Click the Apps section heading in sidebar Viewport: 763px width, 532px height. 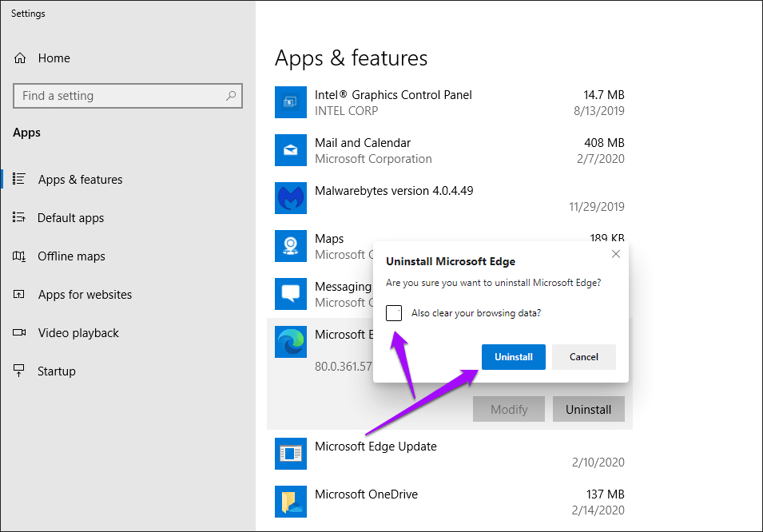click(x=26, y=133)
